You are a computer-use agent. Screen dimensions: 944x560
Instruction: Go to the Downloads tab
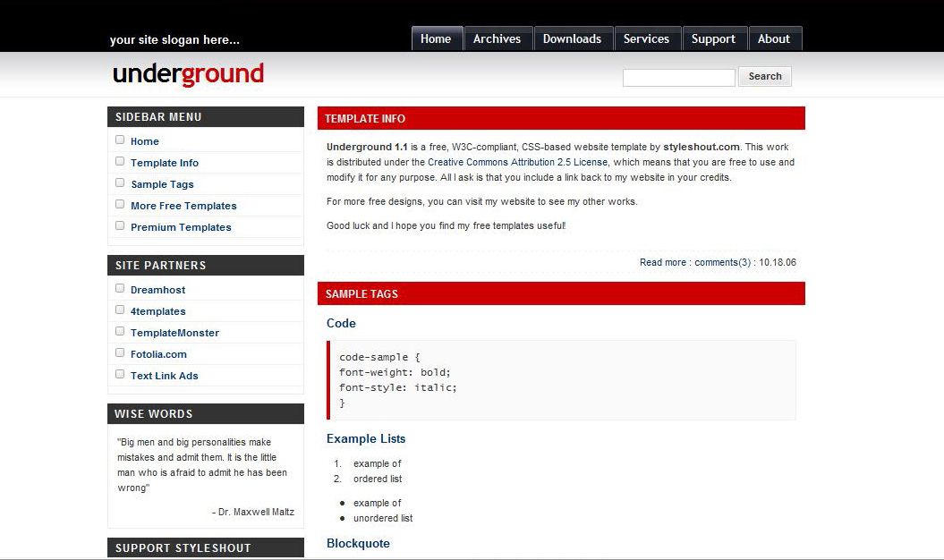pos(572,38)
